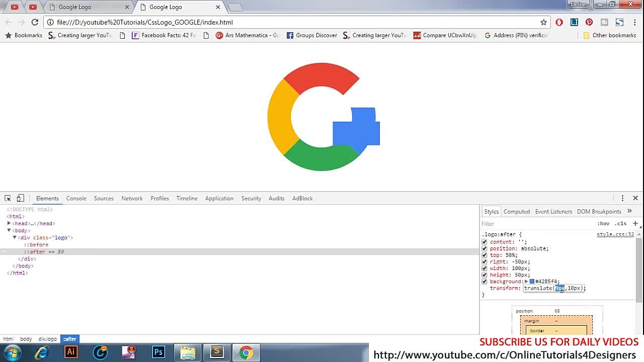Add new style rule plus icon
Screen dimensions: 644x362
click(635, 223)
